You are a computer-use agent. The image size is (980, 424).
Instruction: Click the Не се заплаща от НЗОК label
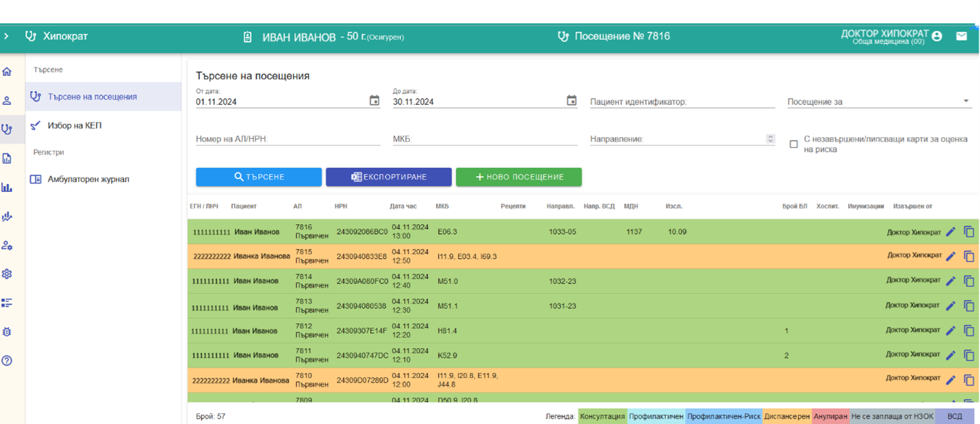[x=892, y=417]
